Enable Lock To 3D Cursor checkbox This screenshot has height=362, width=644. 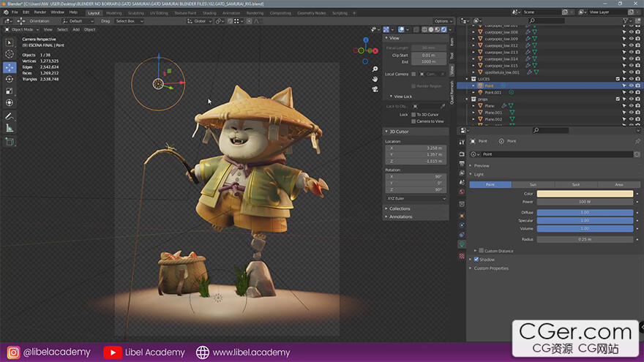coord(413,115)
